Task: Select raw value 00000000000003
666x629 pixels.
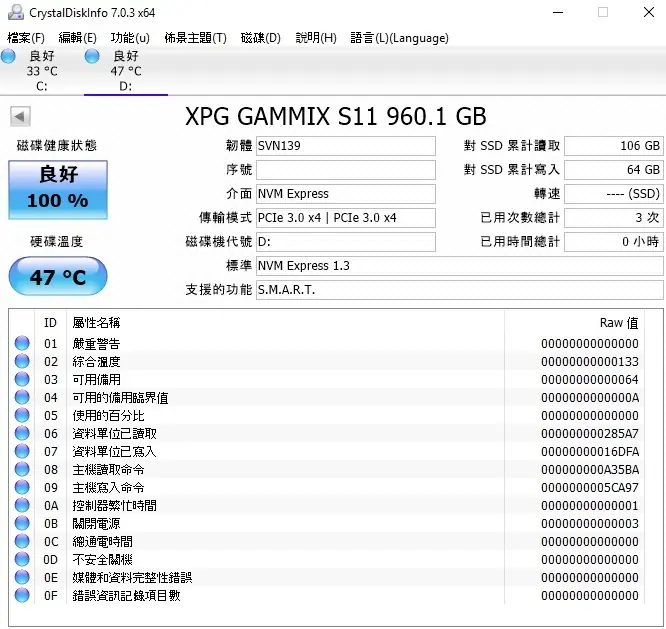Action: (590, 524)
